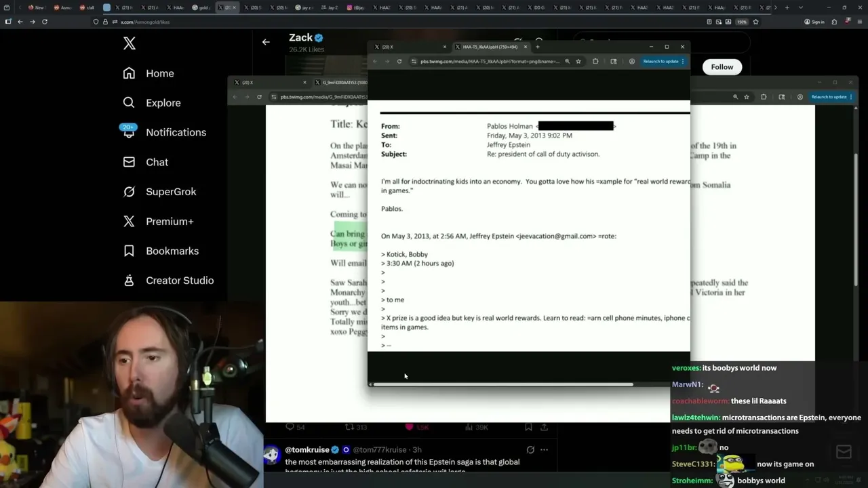Reload the front pbs.twimg.com window

tap(399, 61)
